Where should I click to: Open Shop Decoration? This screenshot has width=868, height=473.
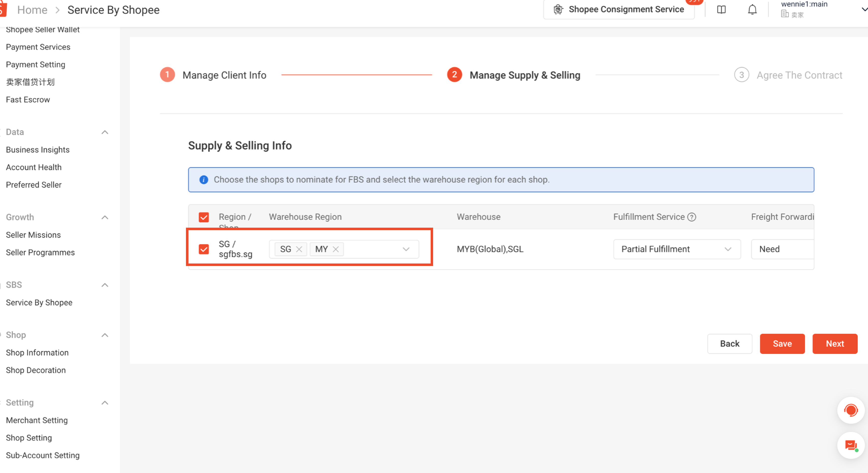(36, 370)
